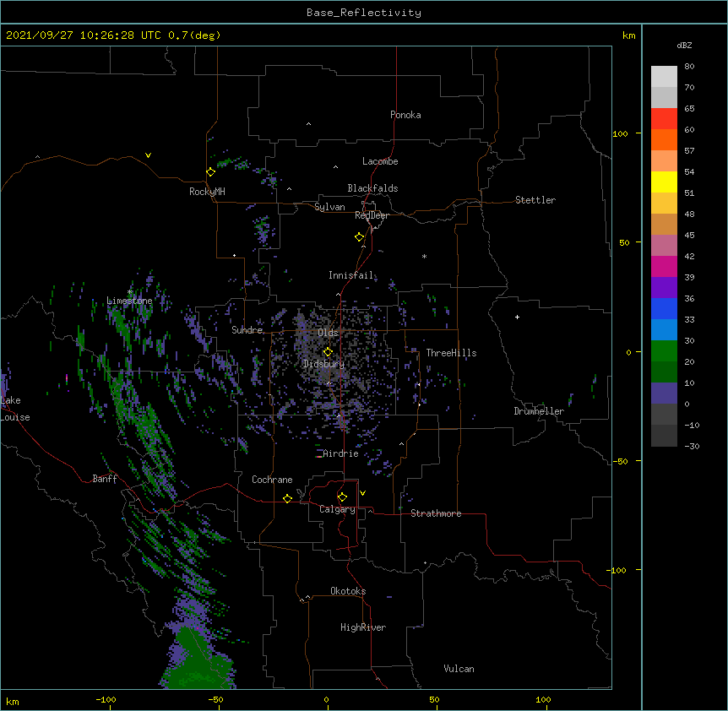Click the -100 tick on bottom axis
Screen dimensions: 728x711
(x=106, y=700)
